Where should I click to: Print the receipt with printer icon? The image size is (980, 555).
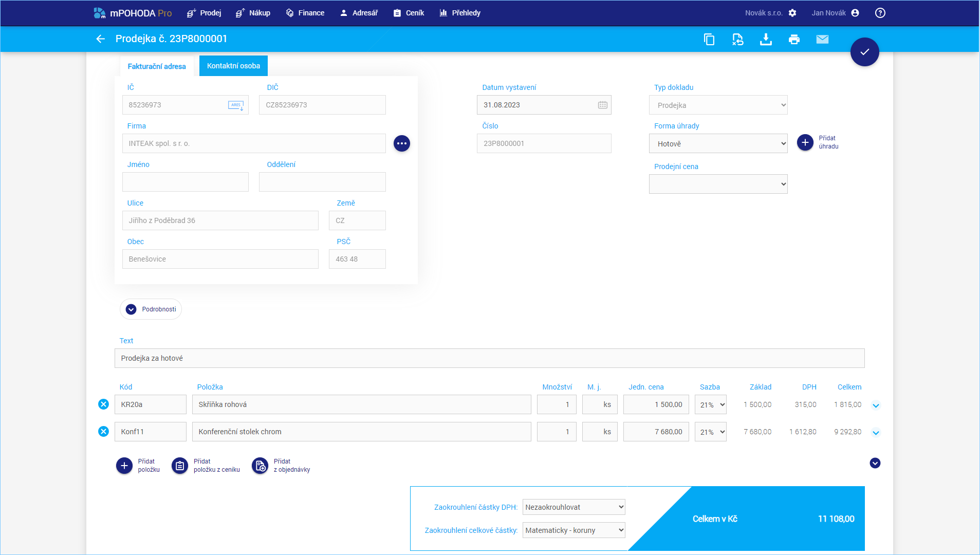pyautogui.click(x=794, y=39)
